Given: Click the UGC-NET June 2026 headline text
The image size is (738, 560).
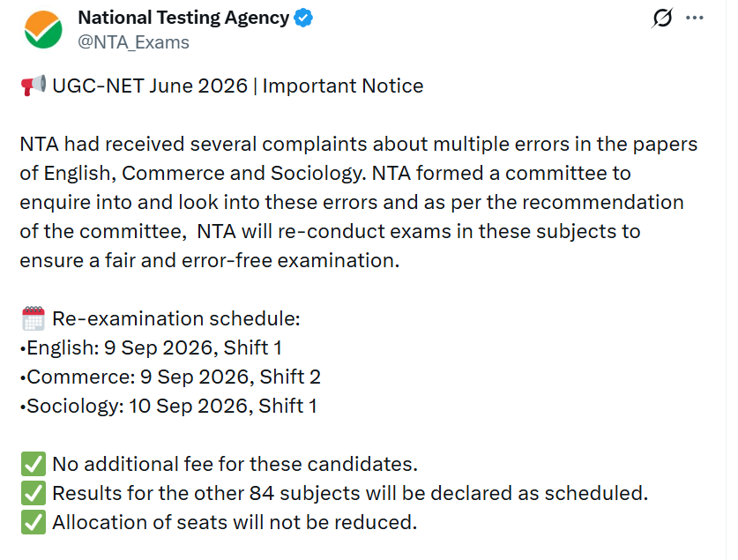Looking at the screenshot, I should tap(238, 86).
